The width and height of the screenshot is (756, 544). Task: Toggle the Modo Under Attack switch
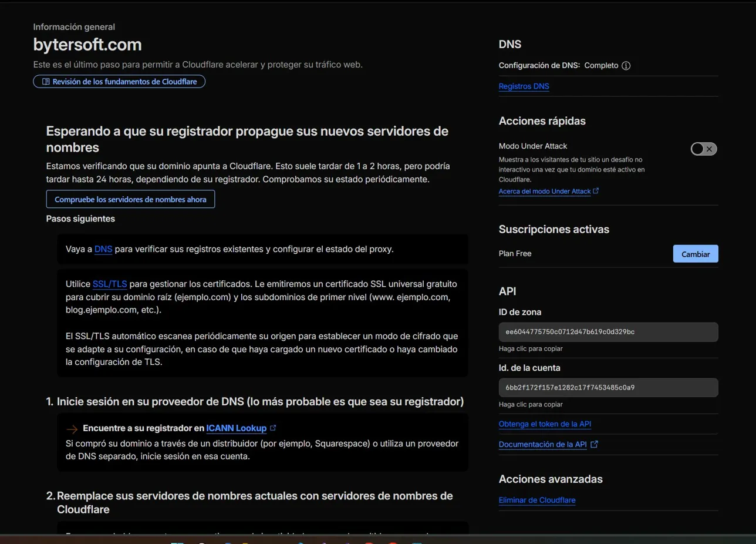pyautogui.click(x=704, y=149)
